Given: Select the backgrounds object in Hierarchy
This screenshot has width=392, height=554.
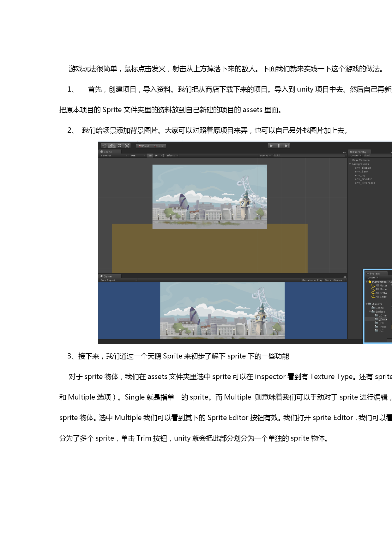Looking at the screenshot, I should [x=360, y=164].
